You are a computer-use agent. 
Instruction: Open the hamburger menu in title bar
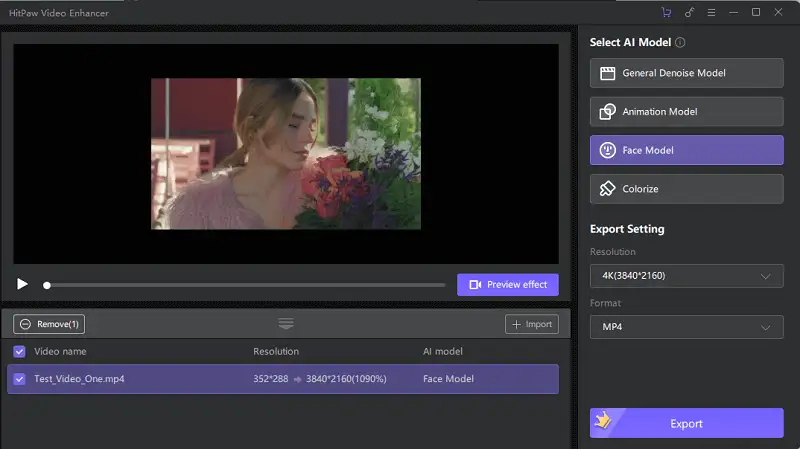point(711,13)
